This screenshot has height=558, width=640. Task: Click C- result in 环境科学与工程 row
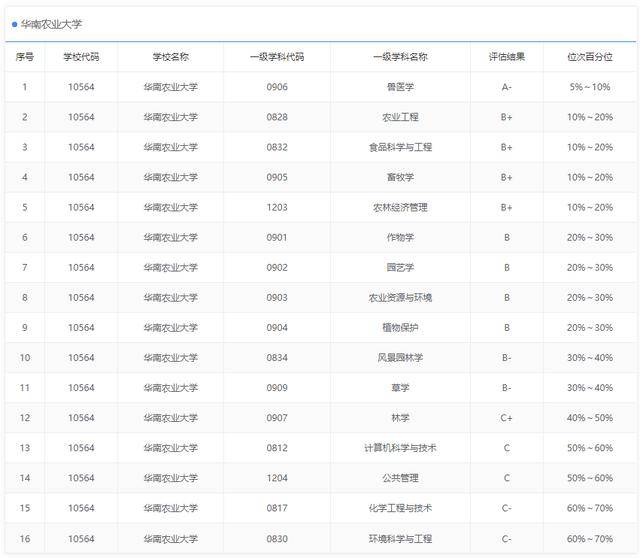(507, 539)
